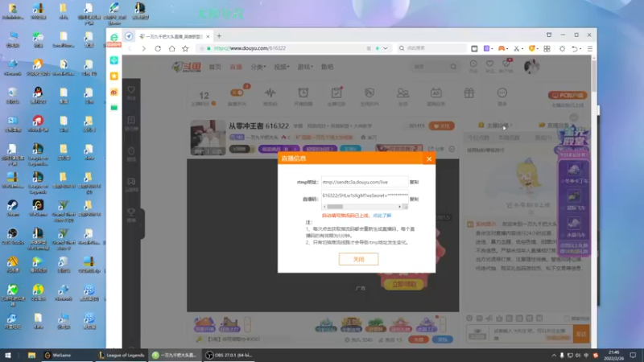Bookmark page with the star icon
Image resolution: width=644 pixels, height=362 pixels.
pyautogui.click(x=185, y=48)
